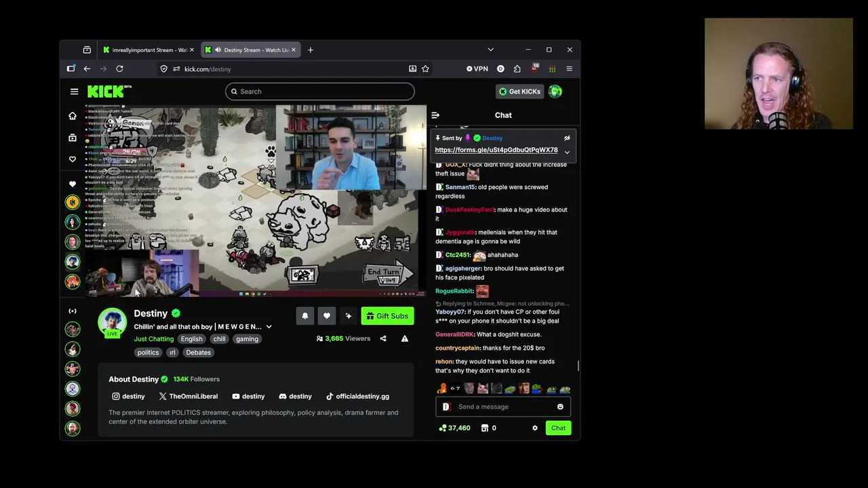Report the stream warning icon
Screen dimensions: 868x488
point(405,338)
